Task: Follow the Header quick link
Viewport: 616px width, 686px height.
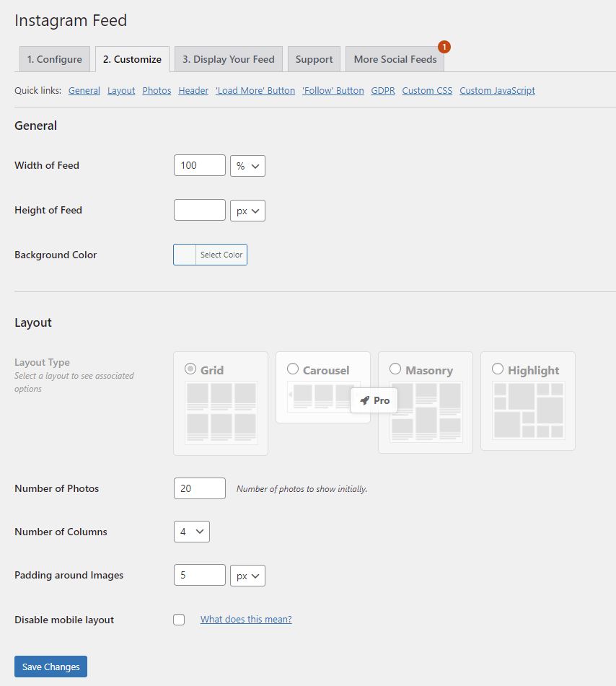Action: [193, 91]
